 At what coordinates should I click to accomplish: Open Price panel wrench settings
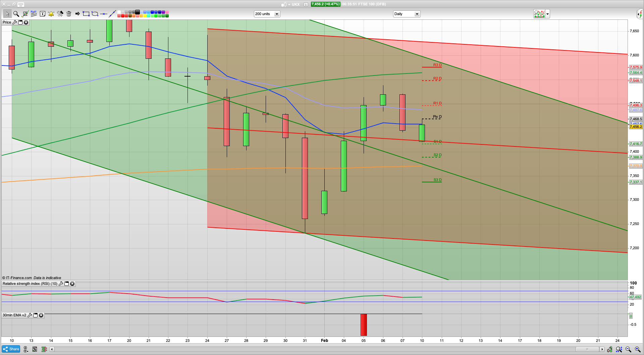coord(14,23)
